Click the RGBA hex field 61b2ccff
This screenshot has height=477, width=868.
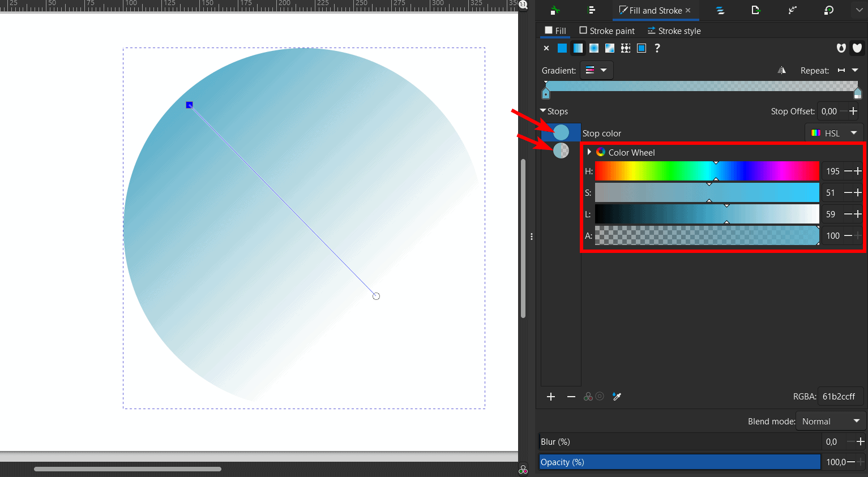[840, 397]
